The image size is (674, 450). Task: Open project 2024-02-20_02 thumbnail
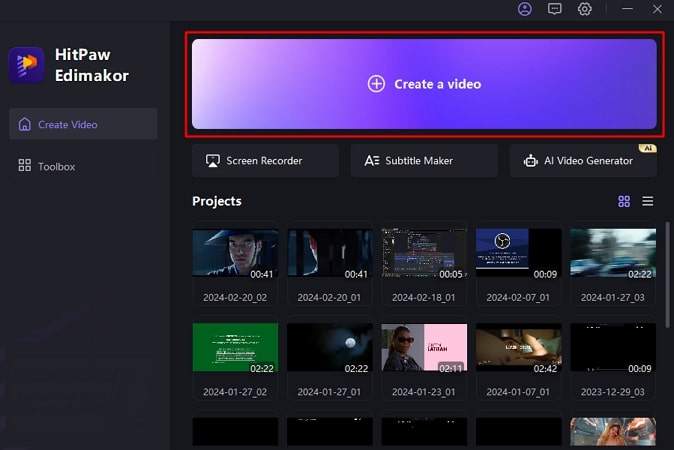point(235,253)
